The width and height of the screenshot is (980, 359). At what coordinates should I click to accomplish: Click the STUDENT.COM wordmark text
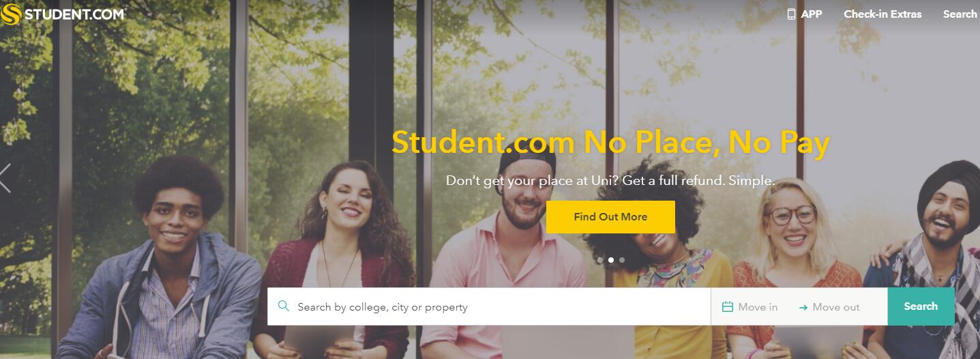(75, 14)
